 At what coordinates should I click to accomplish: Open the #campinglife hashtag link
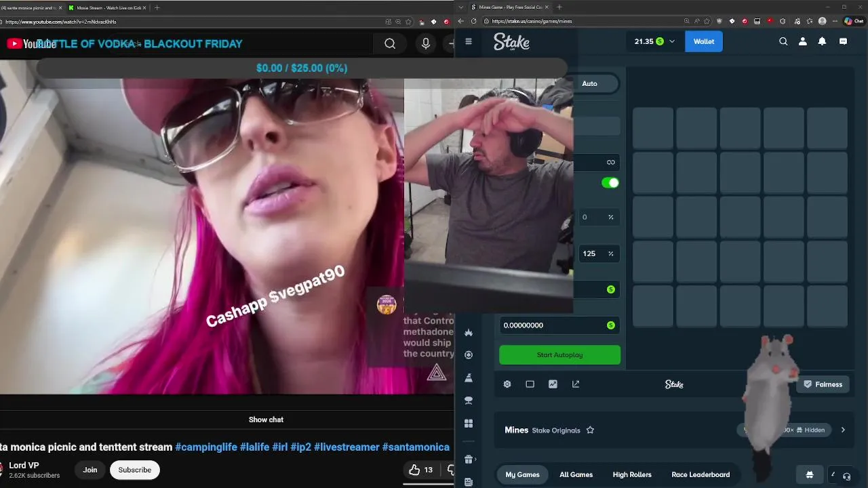pyautogui.click(x=206, y=447)
